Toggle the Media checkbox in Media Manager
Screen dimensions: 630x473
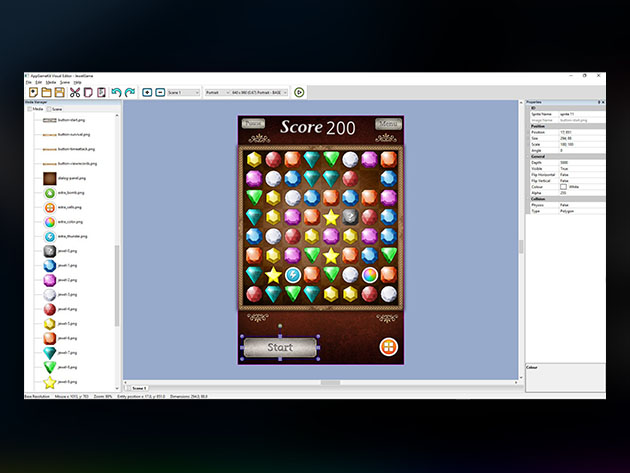tap(30, 109)
